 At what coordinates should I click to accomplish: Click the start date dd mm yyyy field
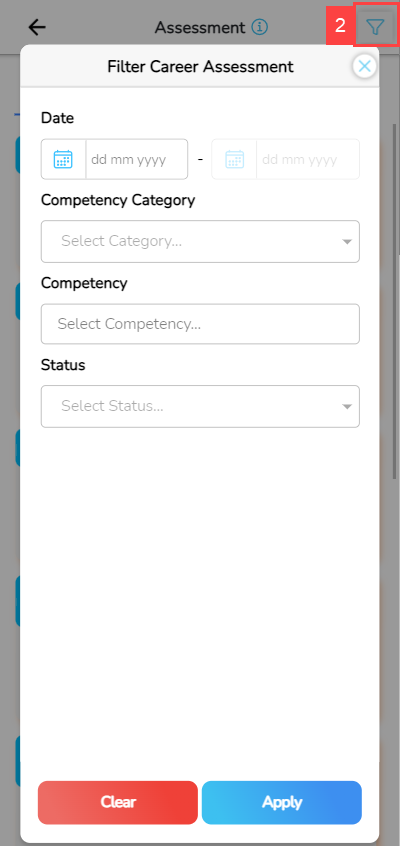137,159
